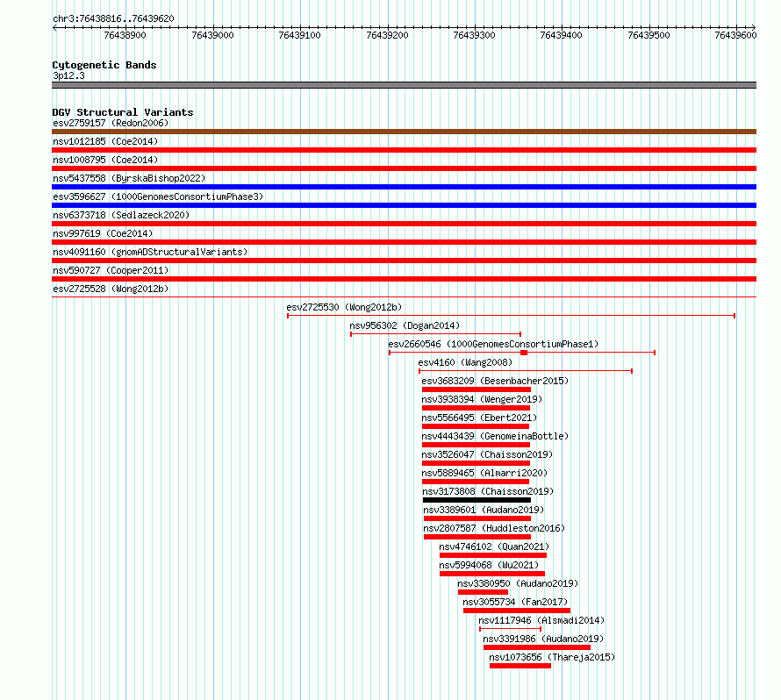The width and height of the screenshot is (781, 700).
Task: Click nsv3380950 (Audano2019) label
Action: click(x=518, y=583)
